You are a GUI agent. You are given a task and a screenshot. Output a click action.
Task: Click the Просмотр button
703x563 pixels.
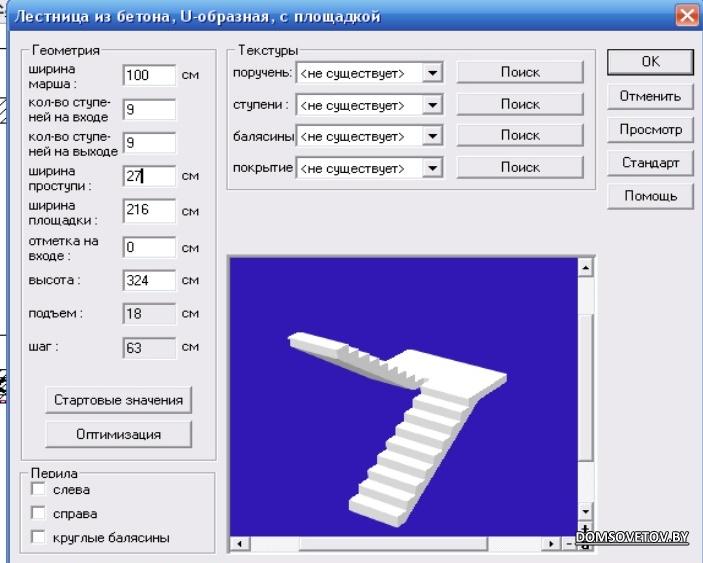point(650,130)
